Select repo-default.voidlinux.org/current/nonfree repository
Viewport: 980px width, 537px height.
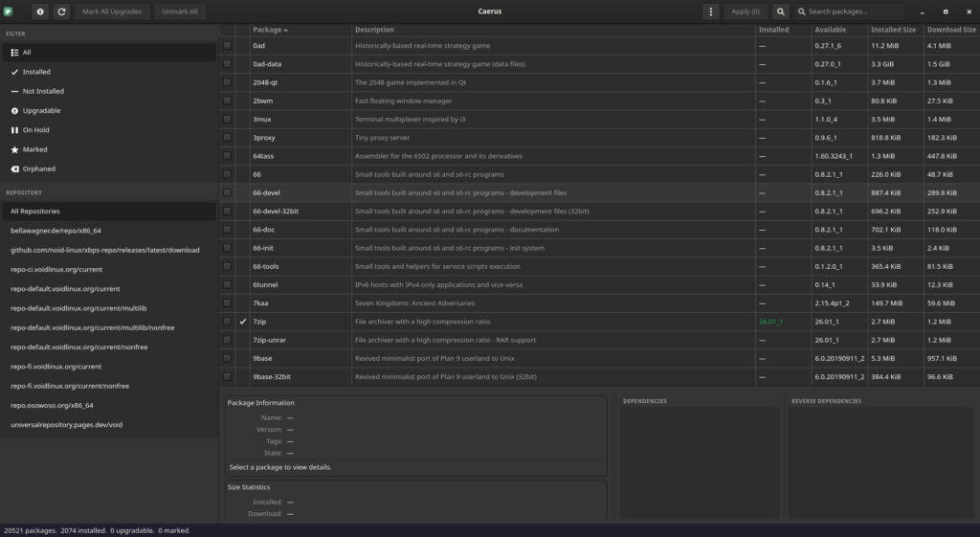click(109, 347)
